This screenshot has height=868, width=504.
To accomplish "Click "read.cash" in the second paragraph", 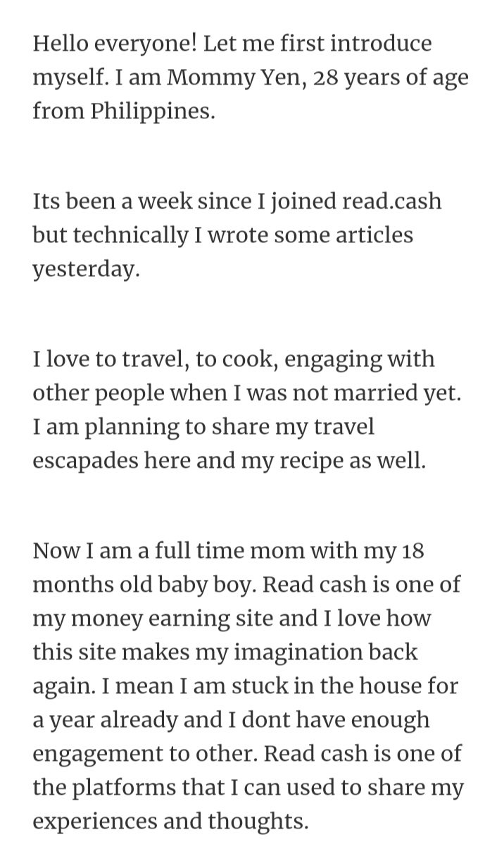I will [391, 201].
